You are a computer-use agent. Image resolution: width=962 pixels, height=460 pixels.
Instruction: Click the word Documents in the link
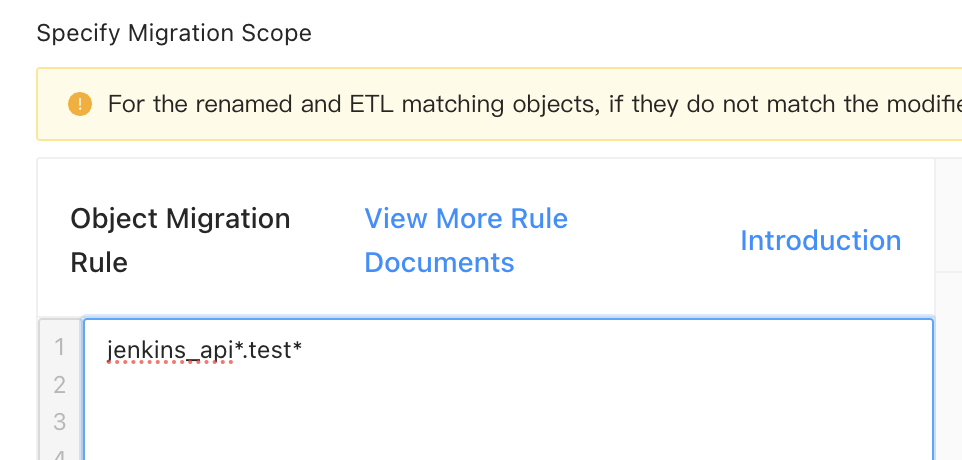(439, 263)
